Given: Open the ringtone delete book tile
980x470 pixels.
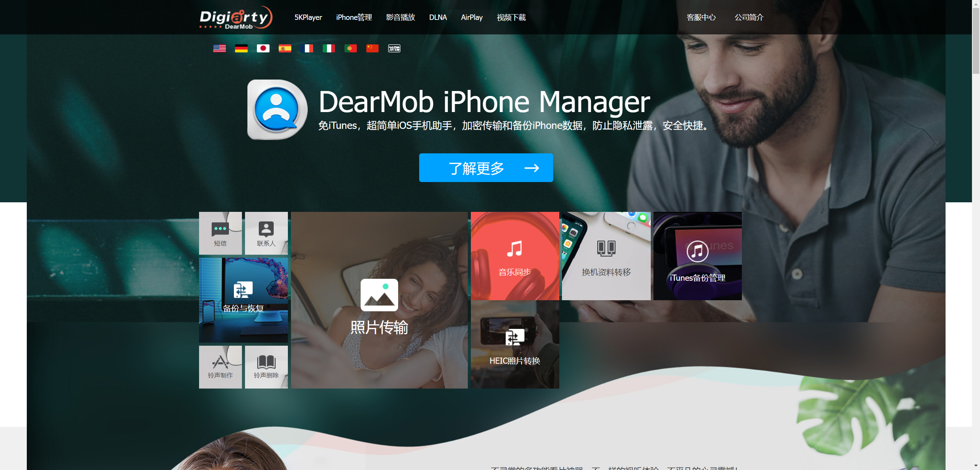Looking at the screenshot, I should pos(266,367).
